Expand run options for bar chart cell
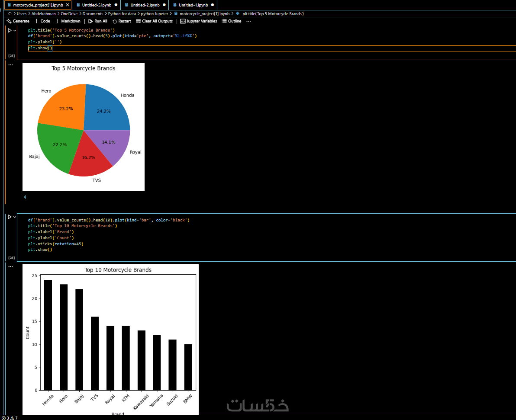 (15, 217)
